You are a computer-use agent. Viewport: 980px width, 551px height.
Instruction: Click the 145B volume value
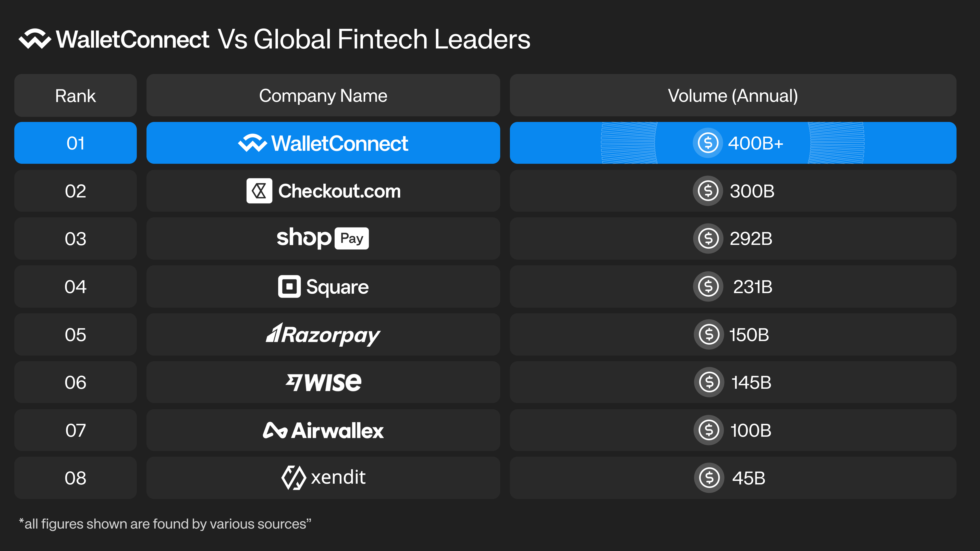coord(751,383)
